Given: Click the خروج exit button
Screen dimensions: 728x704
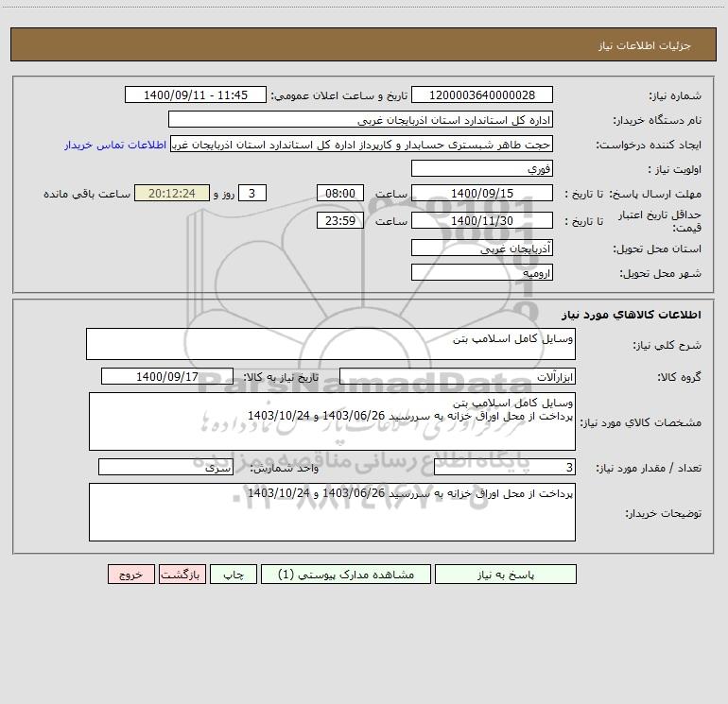Looking at the screenshot, I should [130, 574].
